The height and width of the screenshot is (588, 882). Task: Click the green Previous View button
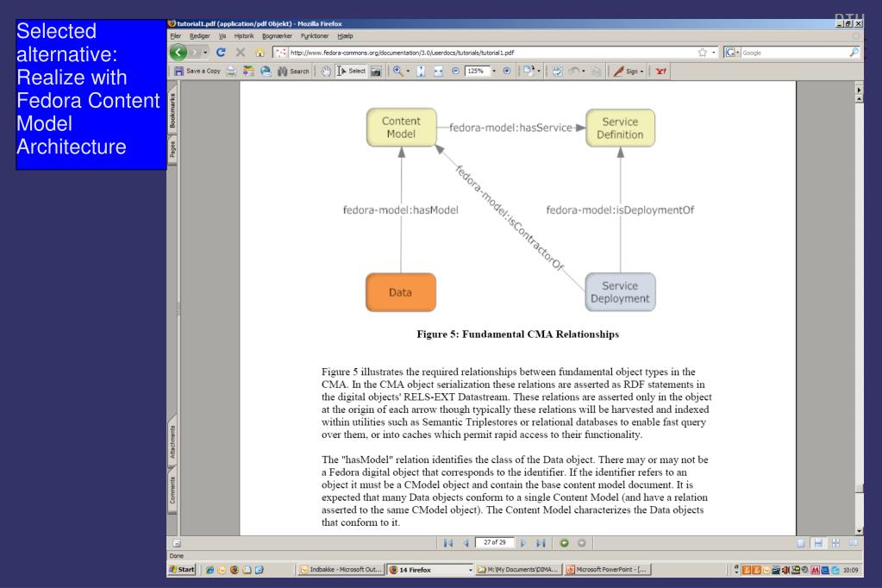point(564,543)
